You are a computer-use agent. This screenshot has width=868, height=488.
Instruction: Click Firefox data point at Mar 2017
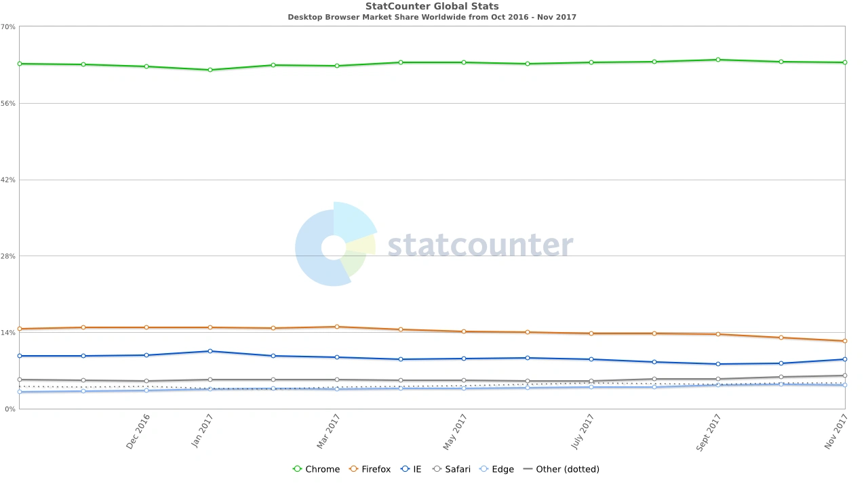point(337,327)
